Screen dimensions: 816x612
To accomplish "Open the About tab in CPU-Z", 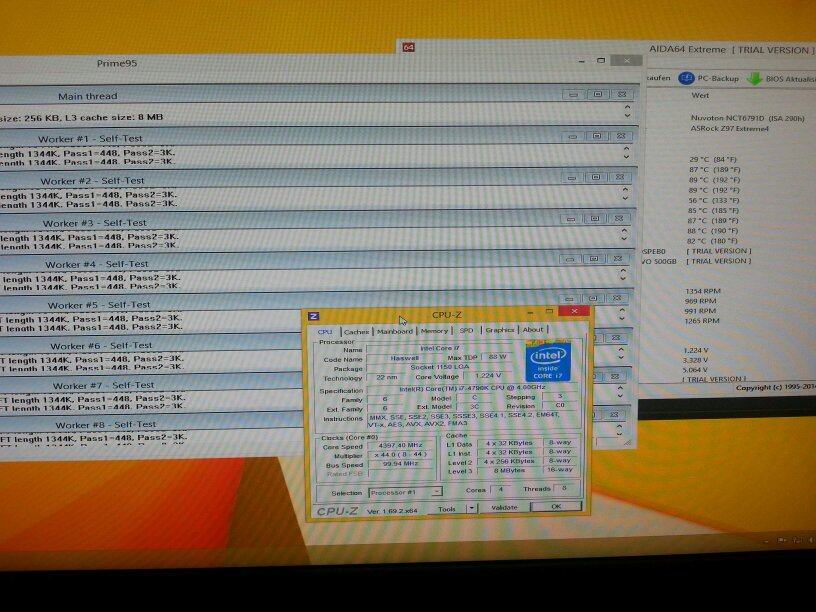I will click(533, 329).
